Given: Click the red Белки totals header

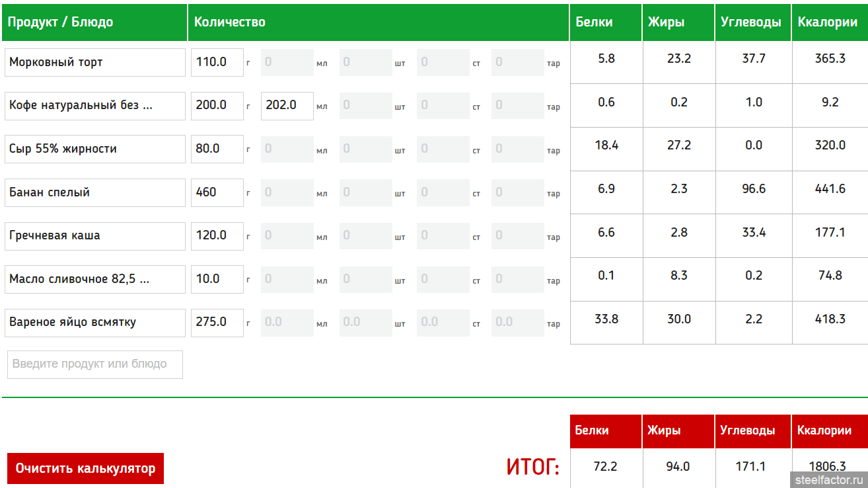Looking at the screenshot, I should pos(606,431).
